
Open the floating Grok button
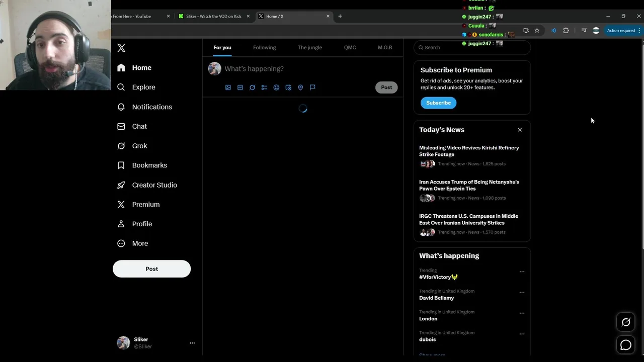(x=626, y=322)
